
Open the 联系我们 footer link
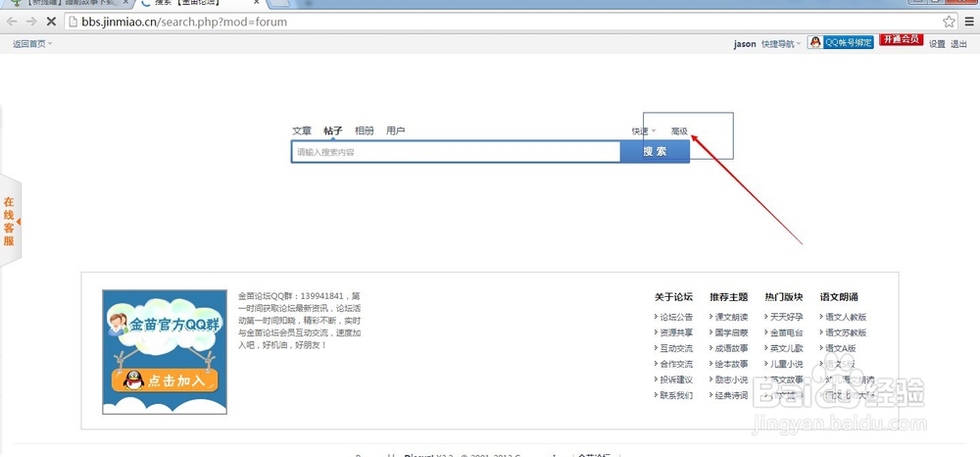coord(676,395)
